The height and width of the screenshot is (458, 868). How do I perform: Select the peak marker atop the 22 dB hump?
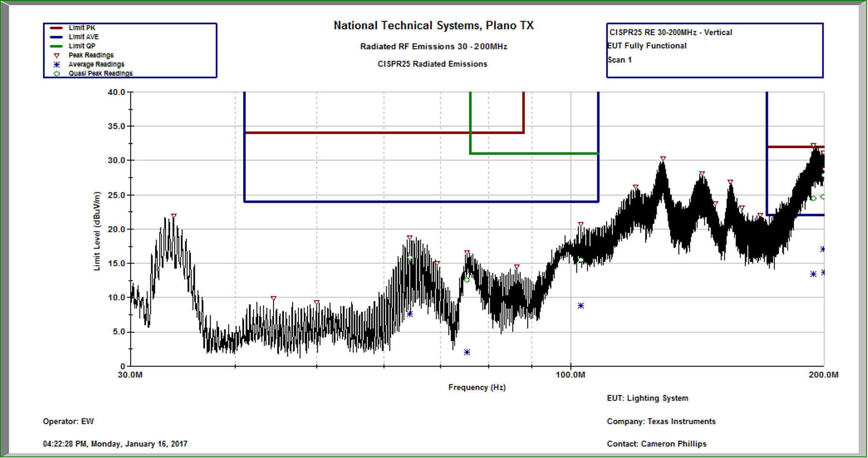[174, 216]
